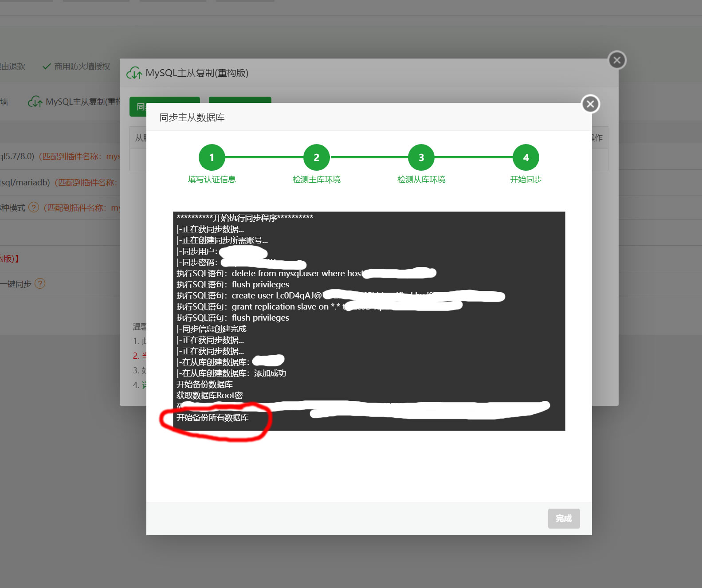The height and width of the screenshot is (588, 702).
Task: Select step 2 circle 检测主库环境
Action: click(x=317, y=157)
